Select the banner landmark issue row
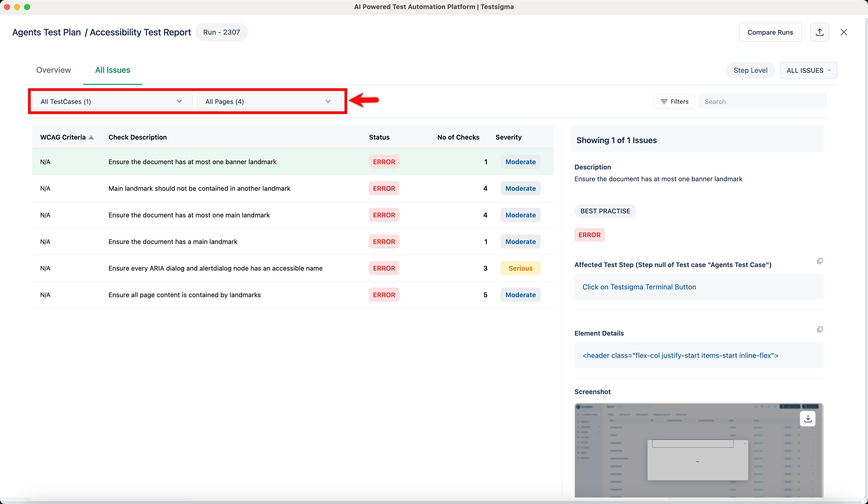 (241, 161)
